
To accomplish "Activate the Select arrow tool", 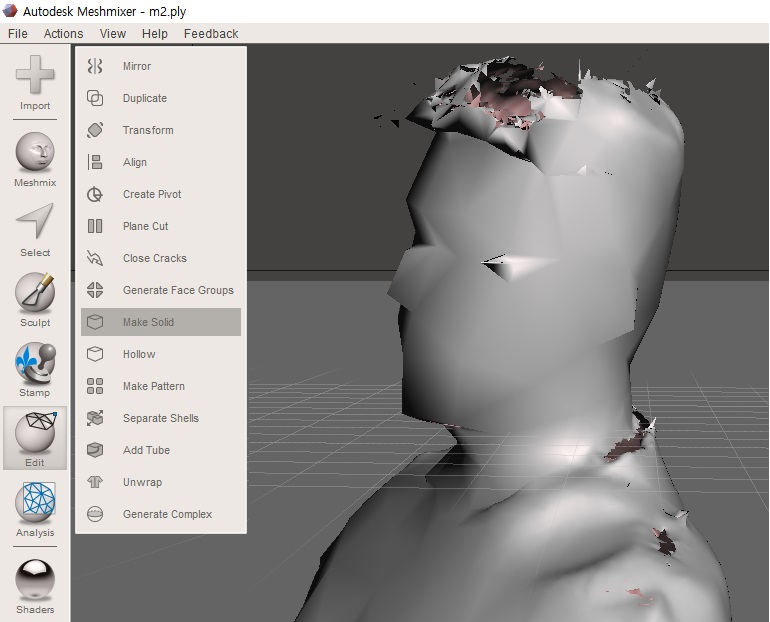I will point(35,221).
